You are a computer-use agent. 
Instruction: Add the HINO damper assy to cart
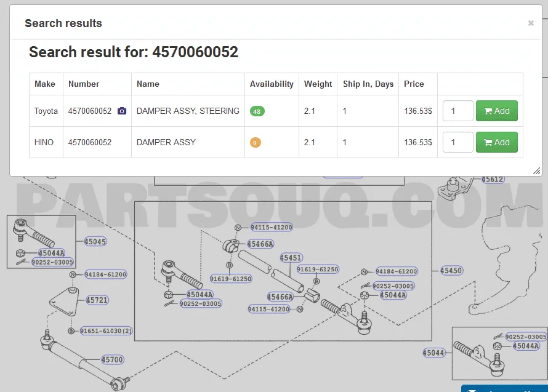(496, 142)
